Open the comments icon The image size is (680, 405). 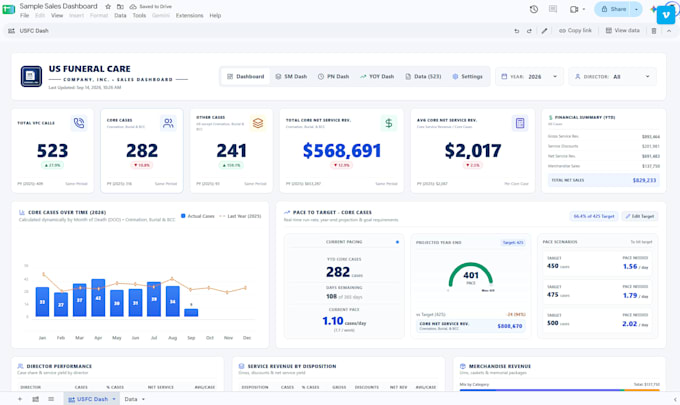(x=553, y=9)
